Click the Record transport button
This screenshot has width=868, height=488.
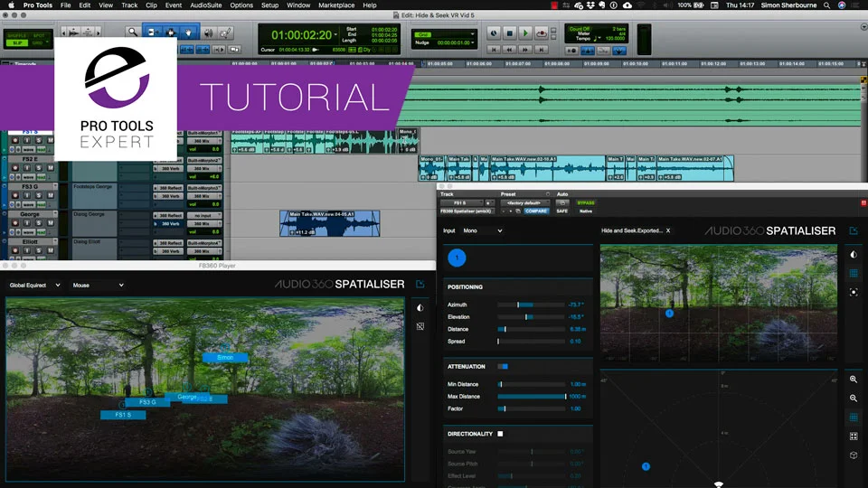542,33
